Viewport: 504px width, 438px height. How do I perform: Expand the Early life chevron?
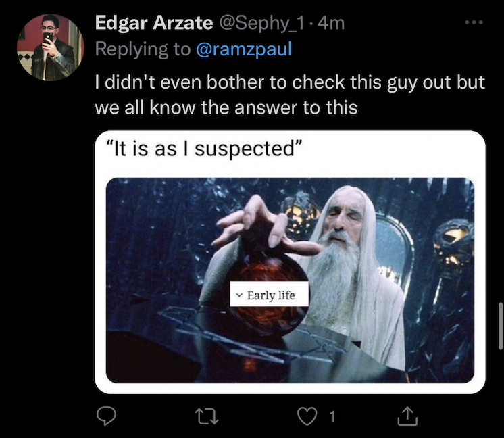pyautogui.click(x=238, y=295)
